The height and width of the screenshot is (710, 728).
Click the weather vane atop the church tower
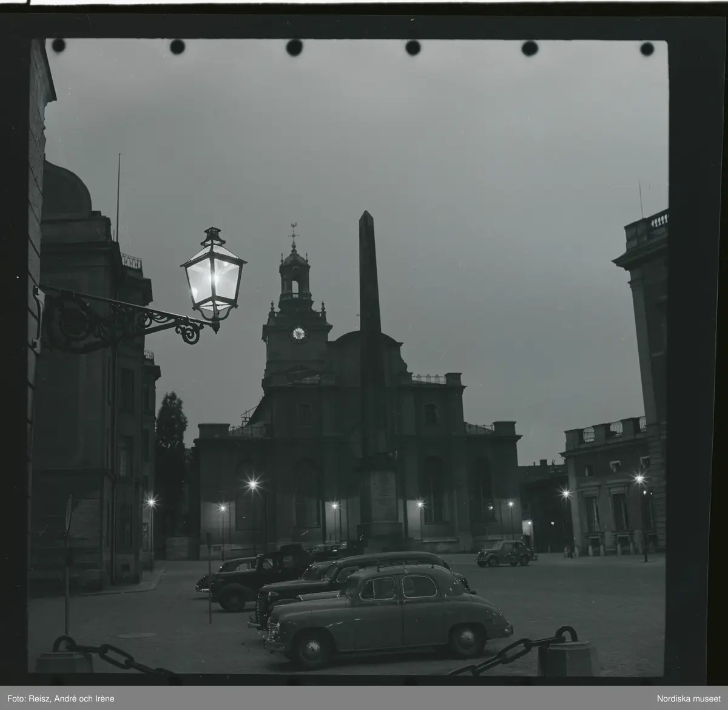click(x=294, y=228)
